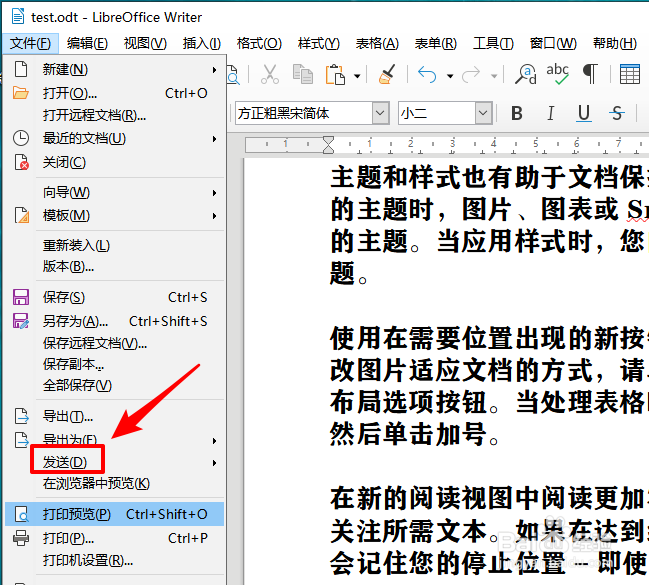Open the font name dropdown 方正粗黑宋简体
Image resolution: width=649 pixels, height=585 pixels.
tap(380, 113)
